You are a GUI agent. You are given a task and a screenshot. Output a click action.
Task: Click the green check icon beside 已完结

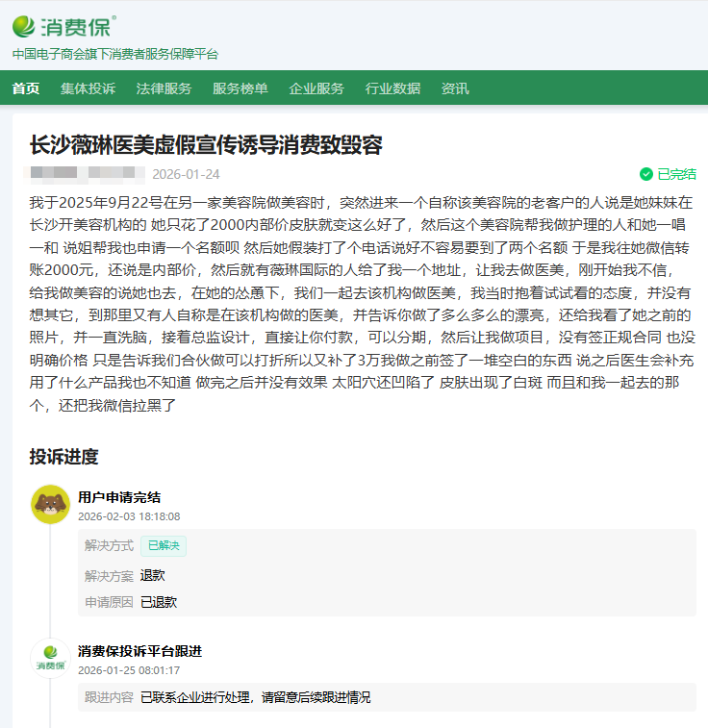click(645, 174)
